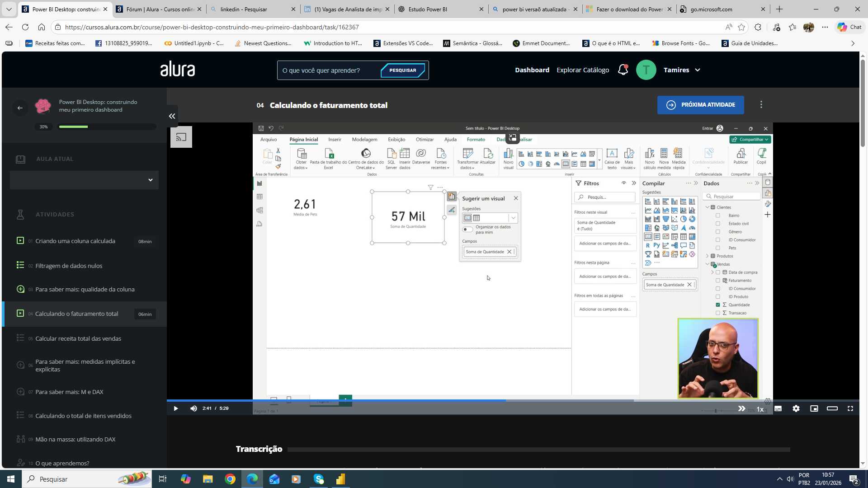
Task: Collapse the course sidebar panel
Action: coord(172,116)
